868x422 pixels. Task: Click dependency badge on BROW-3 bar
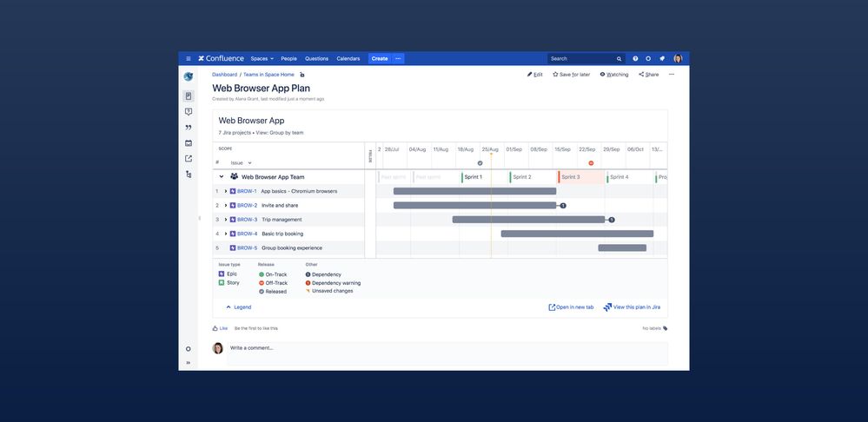612,220
